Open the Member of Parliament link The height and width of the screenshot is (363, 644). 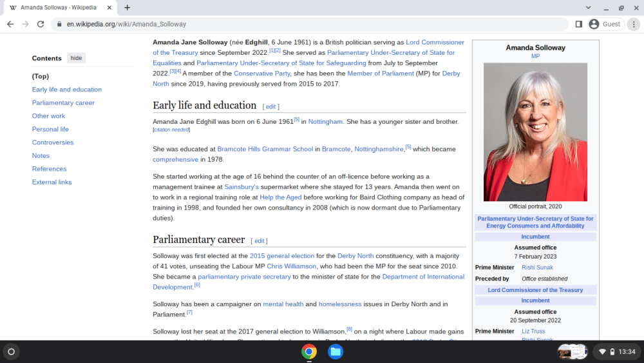tap(381, 73)
